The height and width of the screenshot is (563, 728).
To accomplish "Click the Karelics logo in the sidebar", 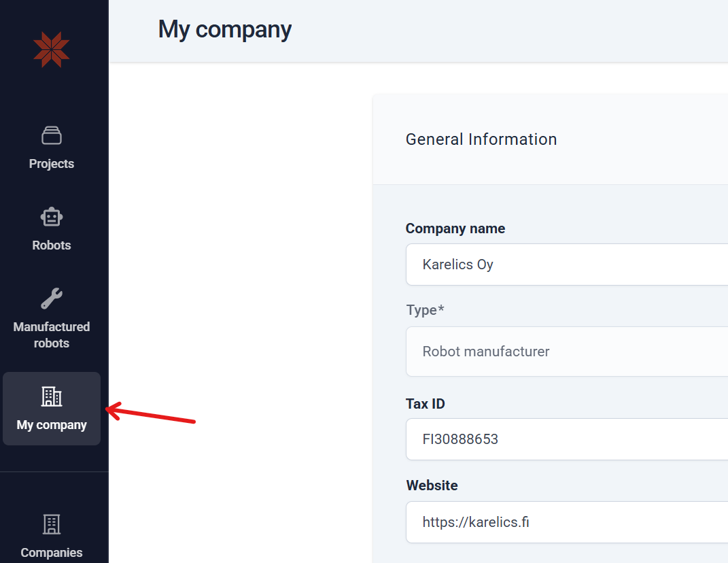I will coord(52,48).
